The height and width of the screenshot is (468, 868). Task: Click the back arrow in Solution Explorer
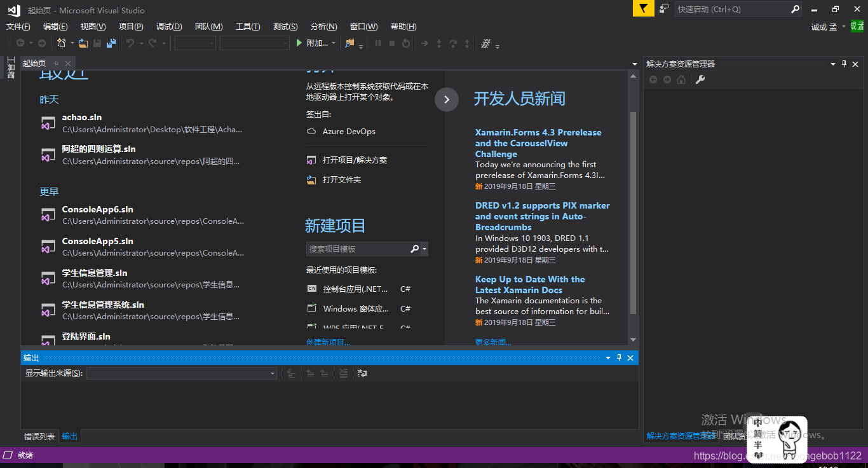(653, 79)
